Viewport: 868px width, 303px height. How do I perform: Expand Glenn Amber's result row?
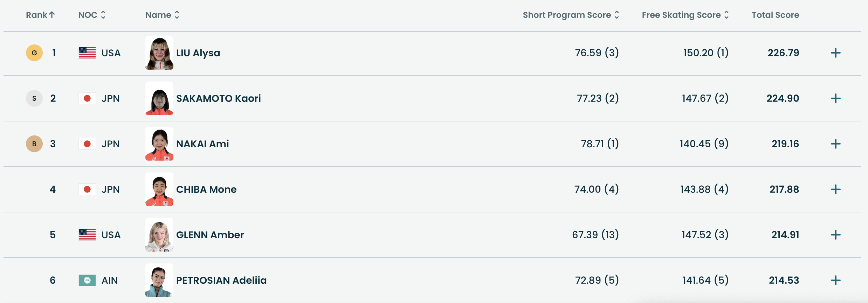point(835,235)
